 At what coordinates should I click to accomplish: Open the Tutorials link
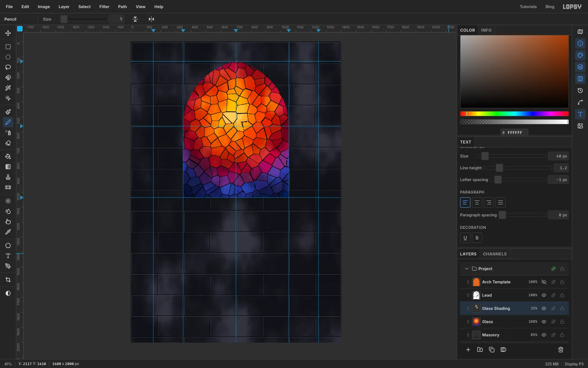(x=528, y=7)
